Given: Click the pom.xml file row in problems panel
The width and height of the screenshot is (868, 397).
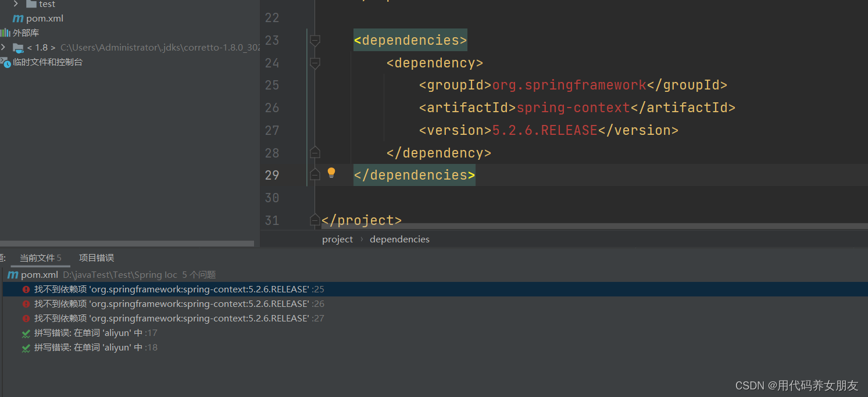Looking at the screenshot, I should coord(435,274).
